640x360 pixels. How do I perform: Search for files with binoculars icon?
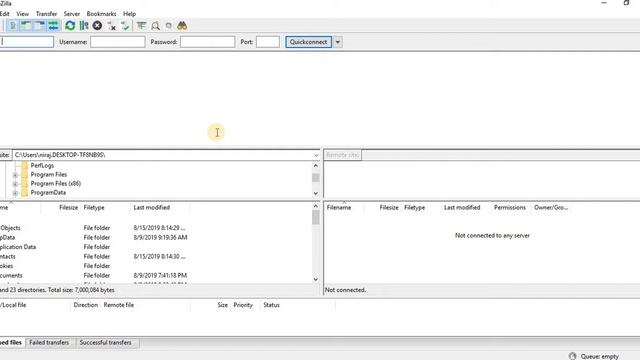pos(182,26)
